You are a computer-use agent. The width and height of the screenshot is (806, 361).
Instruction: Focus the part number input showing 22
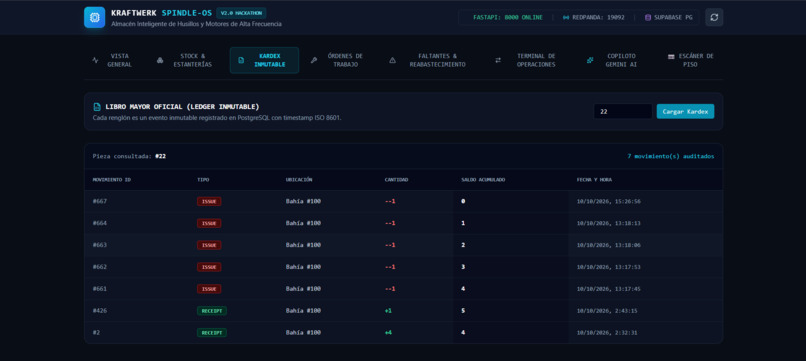coord(623,112)
